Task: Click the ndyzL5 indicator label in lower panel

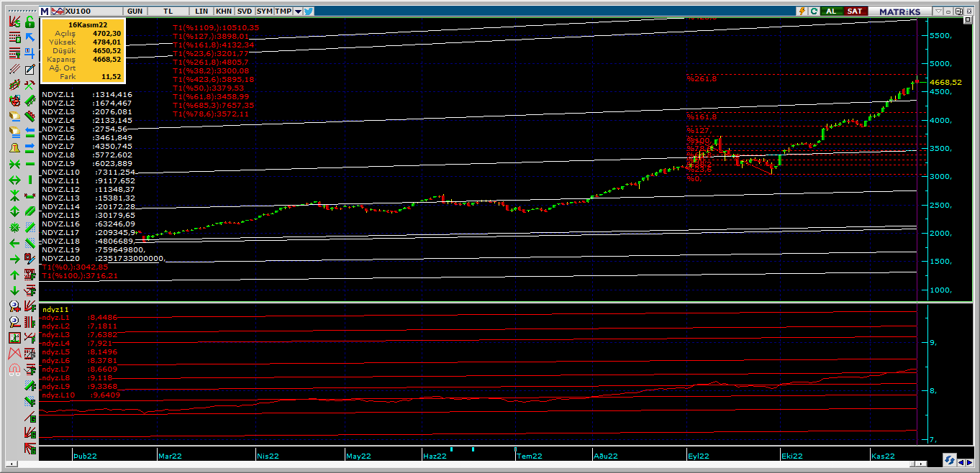Action: pos(55,352)
